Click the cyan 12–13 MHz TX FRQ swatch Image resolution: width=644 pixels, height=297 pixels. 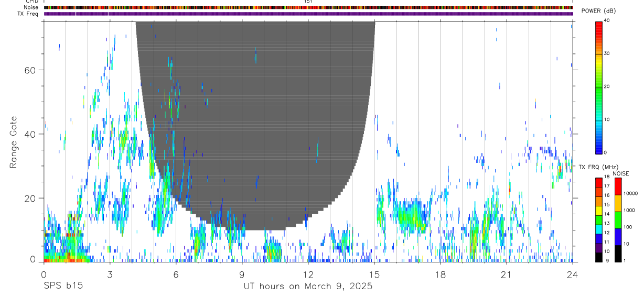598,229
